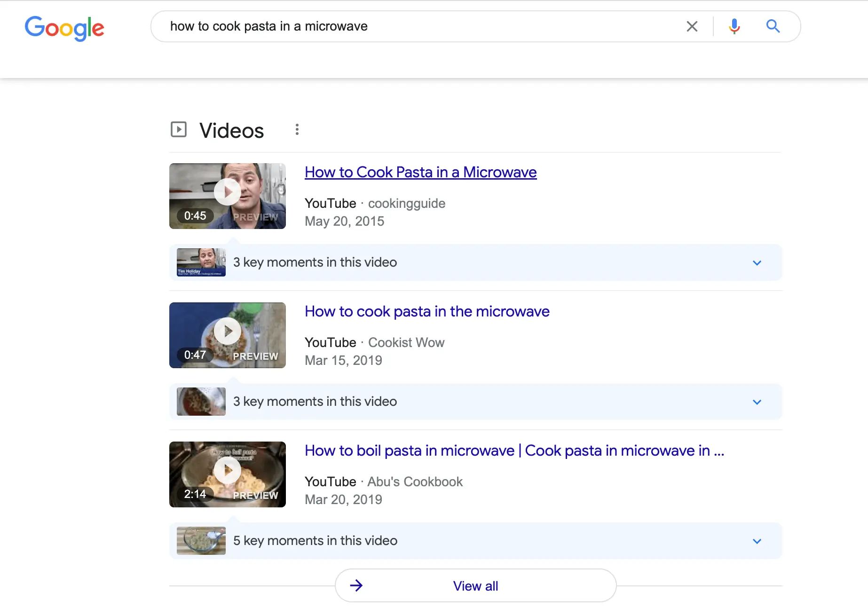Play the Cookist Wow video preview
This screenshot has width=868, height=616.
point(228,331)
